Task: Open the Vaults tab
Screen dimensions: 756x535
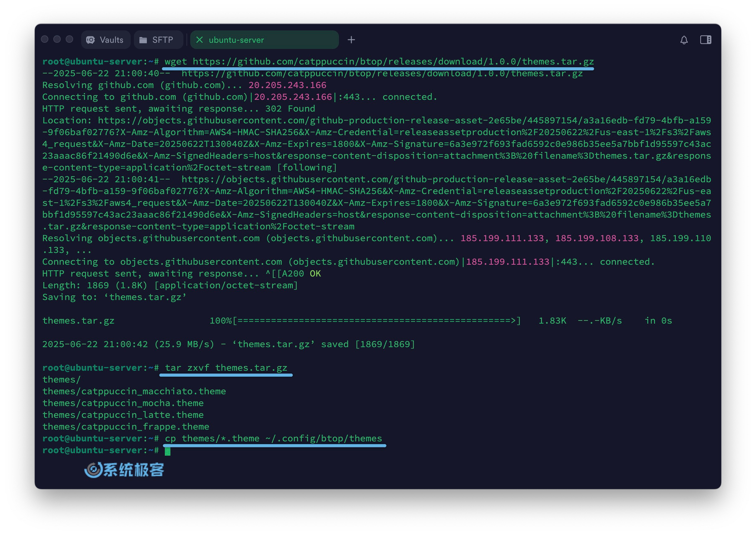Action: (x=105, y=40)
